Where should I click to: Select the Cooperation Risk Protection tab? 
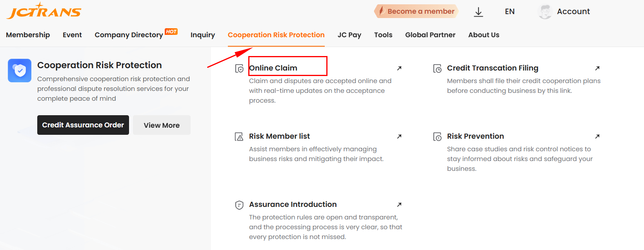pyautogui.click(x=276, y=35)
